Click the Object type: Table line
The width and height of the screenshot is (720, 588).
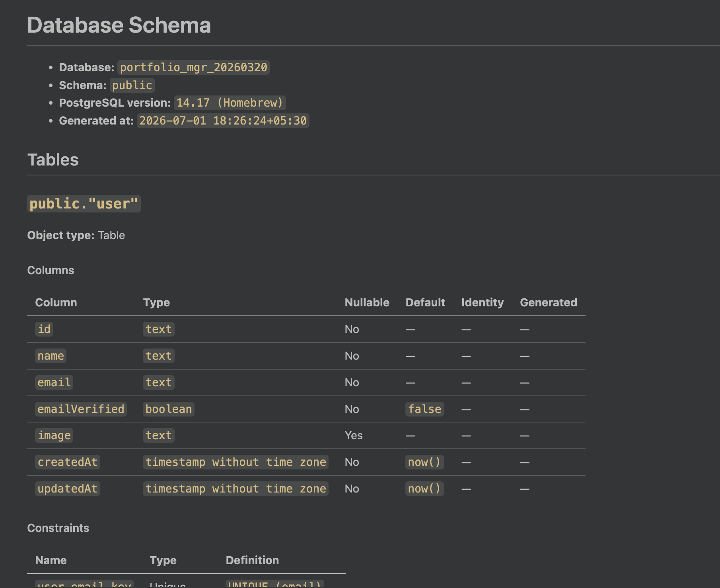click(76, 235)
